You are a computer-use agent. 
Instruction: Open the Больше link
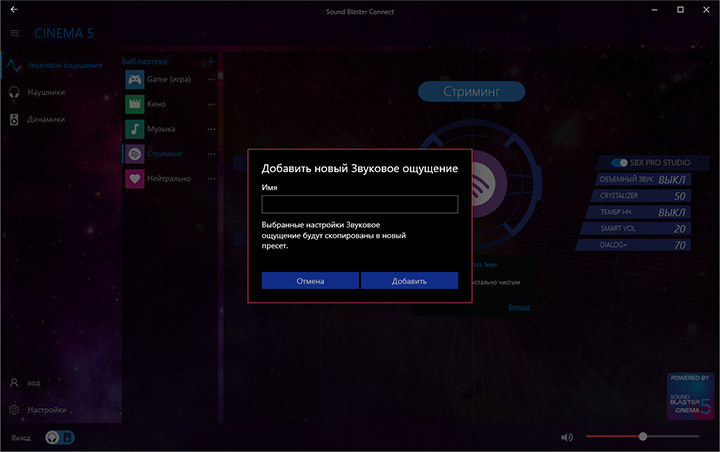click(x=519, y=307)
